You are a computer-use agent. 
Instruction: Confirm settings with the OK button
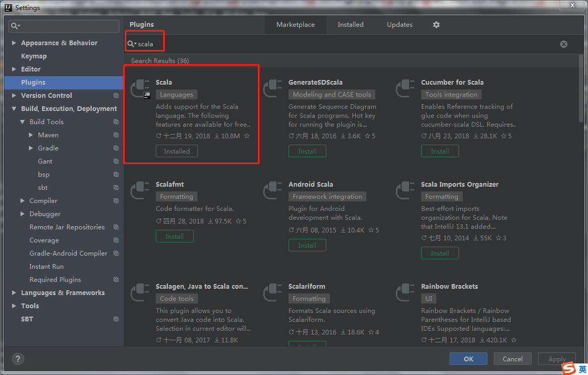tap(469, 359)
